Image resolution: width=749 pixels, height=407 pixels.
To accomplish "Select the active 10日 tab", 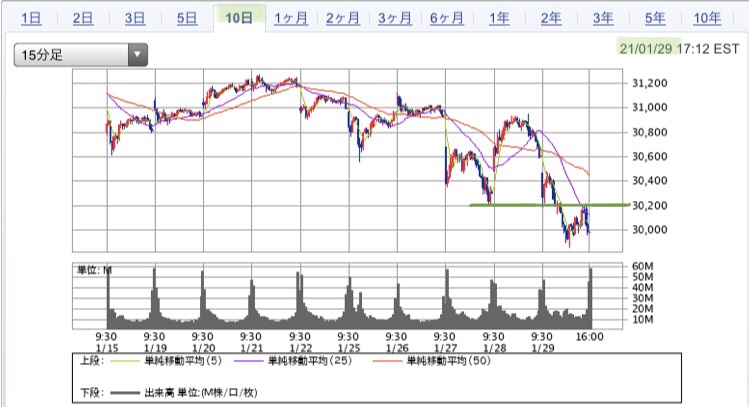I will point(239,18).
